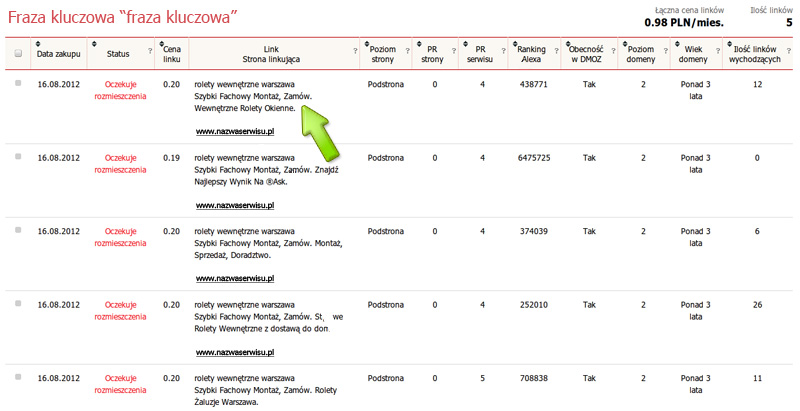Screen dimensions: 800x411
Task: Show help for Obecność w DMOZ column
Action: [613, 51]
